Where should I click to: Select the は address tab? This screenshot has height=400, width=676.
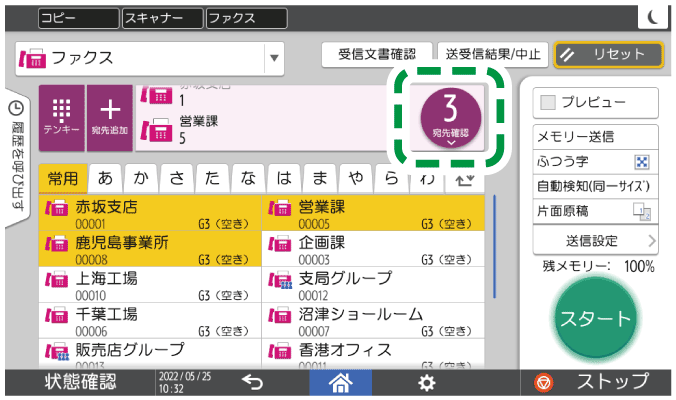coord(284,178)
